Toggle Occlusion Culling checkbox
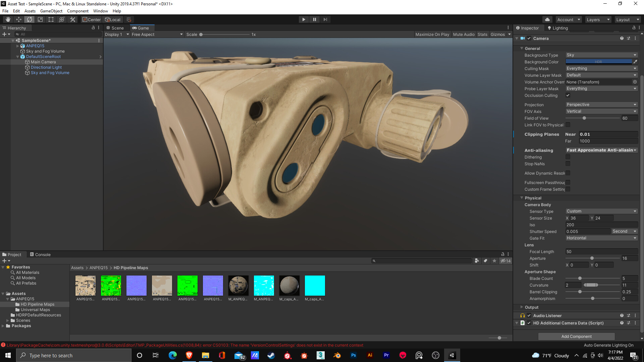 (568, 96)
